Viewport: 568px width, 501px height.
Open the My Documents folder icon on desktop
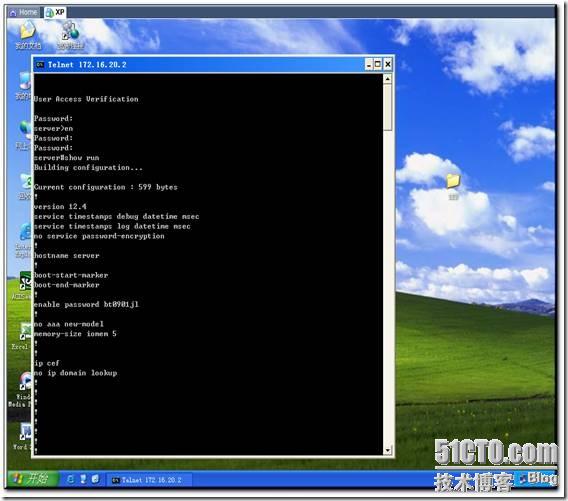pyautogui.click(x=28, y=35)
